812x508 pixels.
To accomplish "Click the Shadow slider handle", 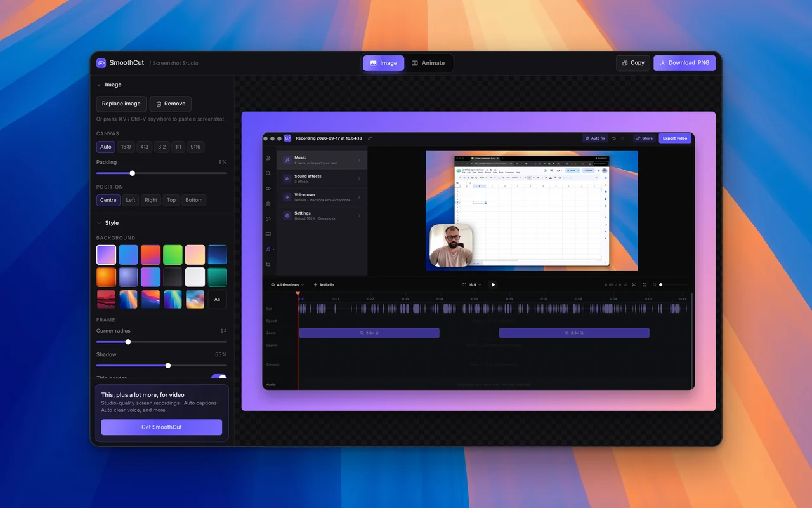I will [168, 366].
